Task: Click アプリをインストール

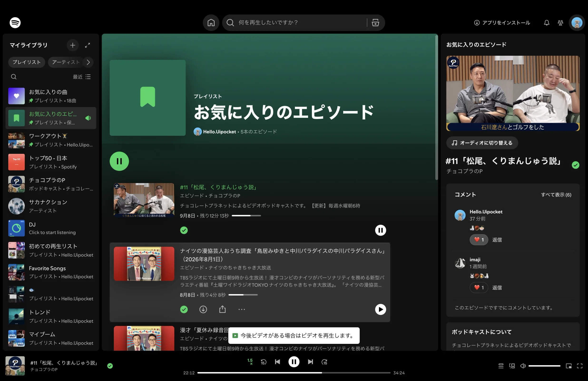Action: (502, 23)
